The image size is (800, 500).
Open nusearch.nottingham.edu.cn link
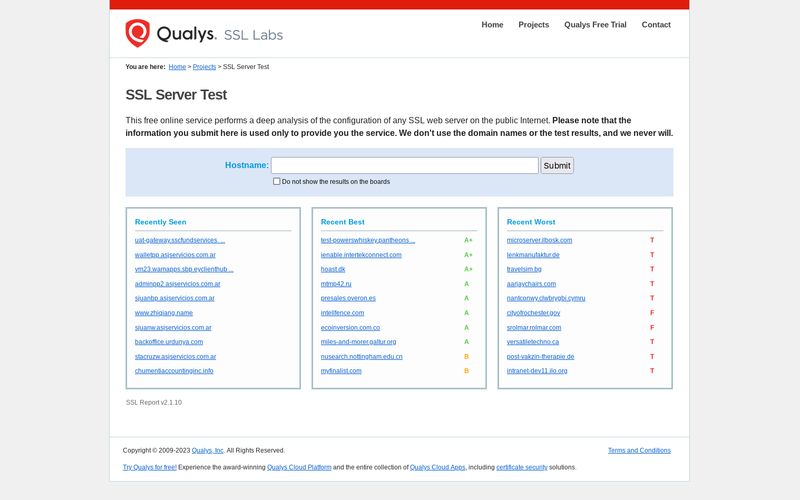coord(361,357)
